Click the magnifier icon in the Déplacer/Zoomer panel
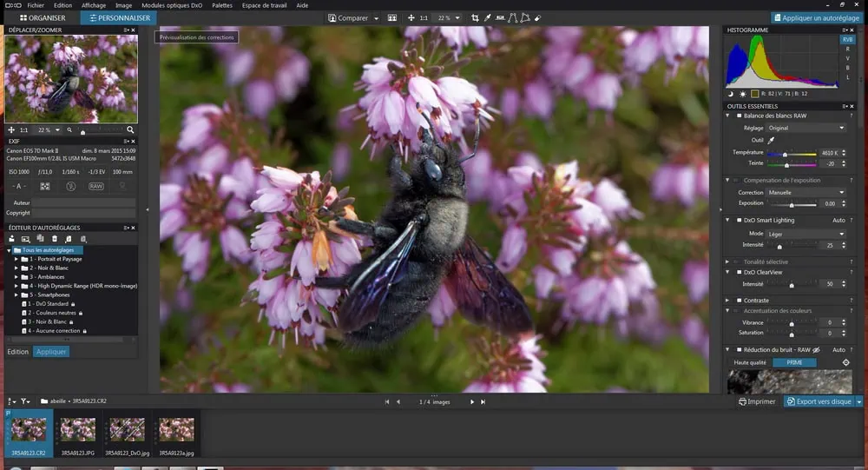Viewport: 868px width, 470px height. click(x=130, y=129)
